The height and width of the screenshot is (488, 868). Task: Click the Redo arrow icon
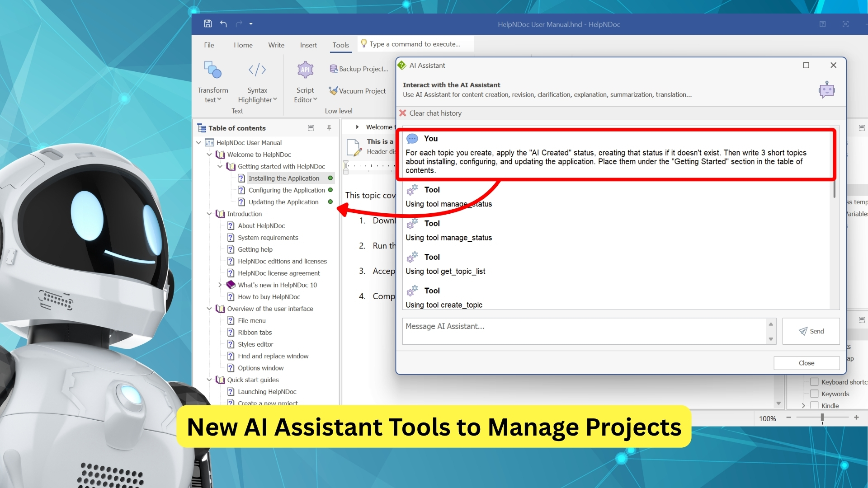pyautogui.click(x=239, y=24)
